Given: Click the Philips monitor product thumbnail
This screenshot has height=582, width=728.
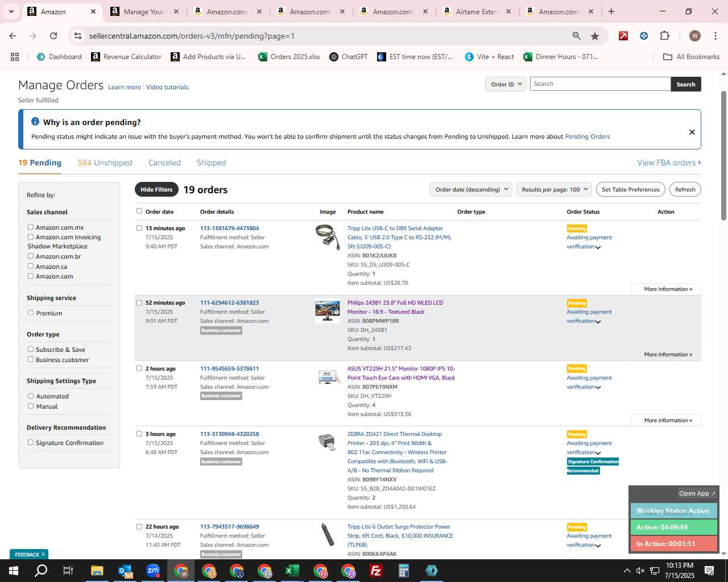Looking at the screenshot, I should 327,311.
